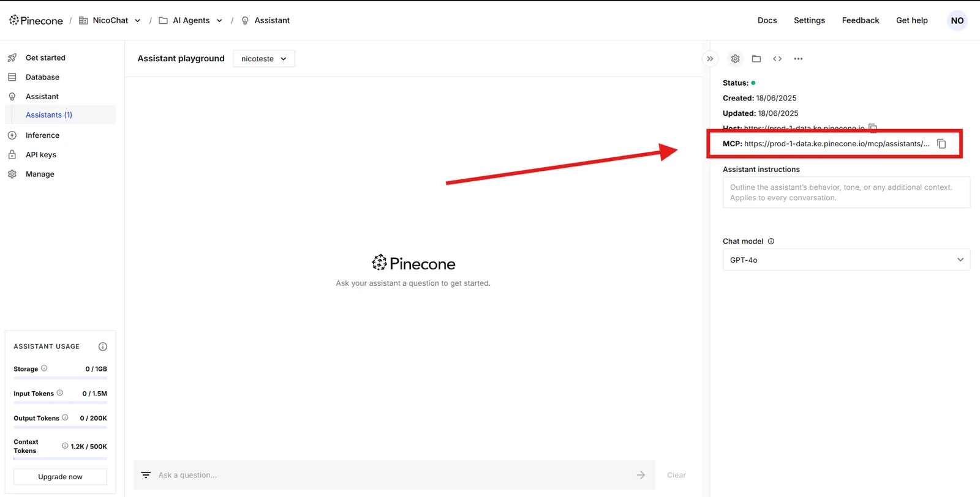Viewport: 980px width, 497px height.
Task: Open the filter icon beside question box
Action: point(146,475)
